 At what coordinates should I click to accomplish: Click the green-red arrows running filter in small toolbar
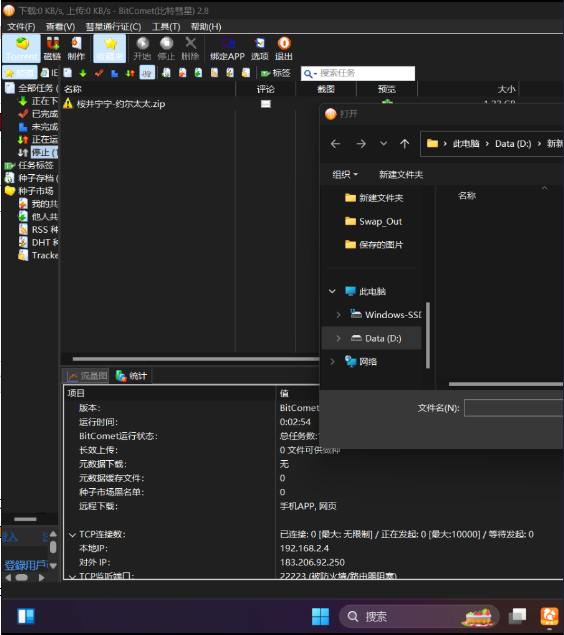tap(130, 73)
